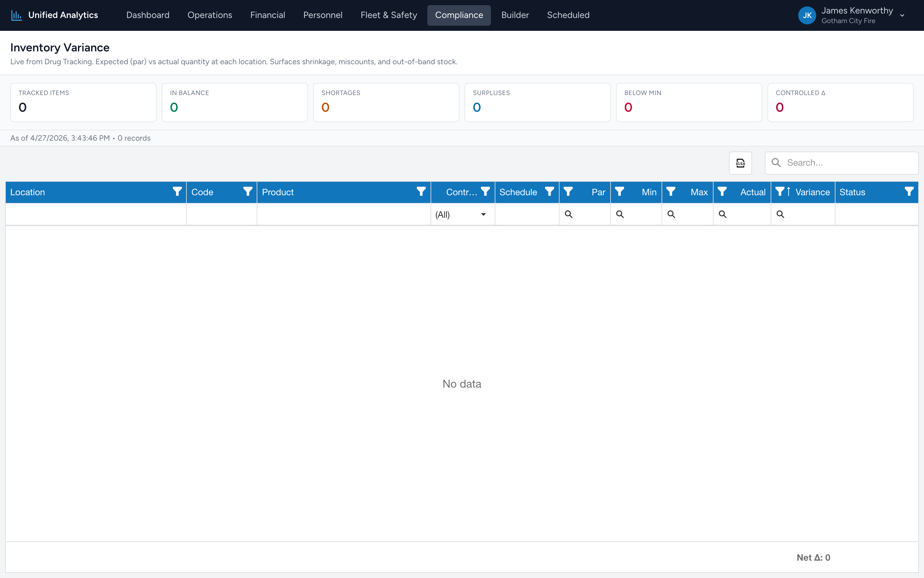Go to the Scheduled tab
Screen dimensions: 924x578
click(568, 15)
